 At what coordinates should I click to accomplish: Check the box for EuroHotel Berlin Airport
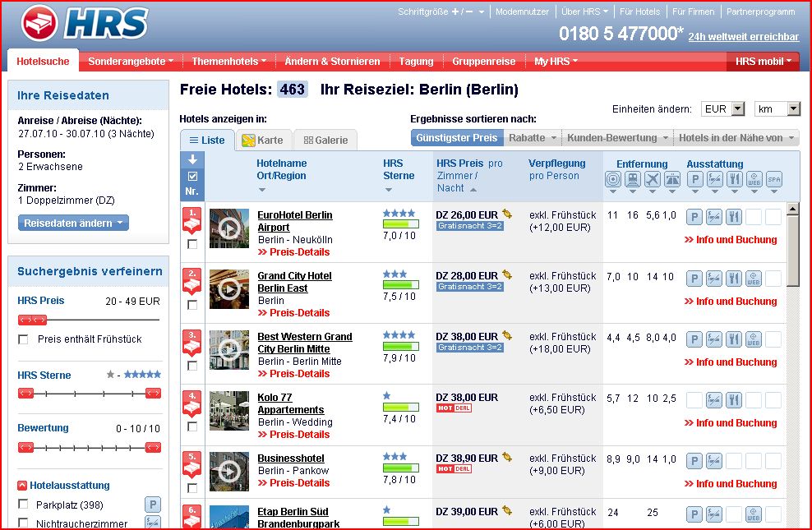192,244
